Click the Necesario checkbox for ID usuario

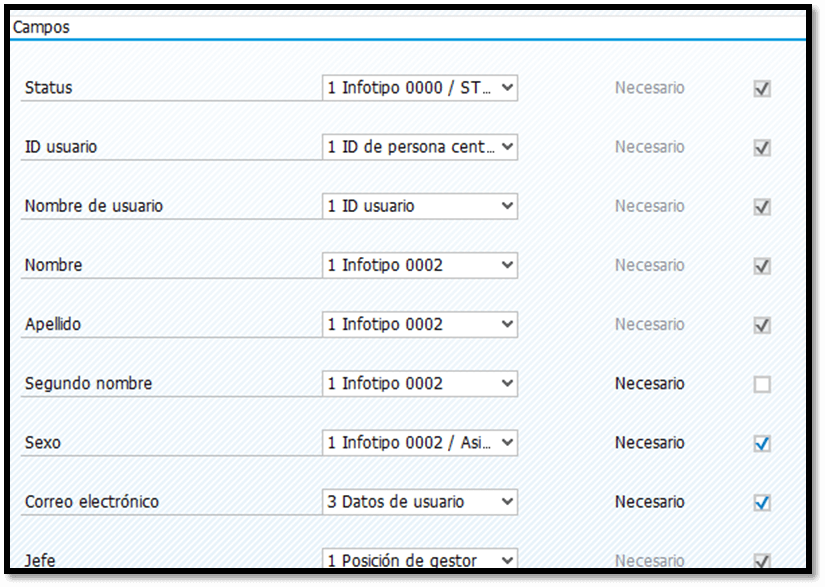pyautogui.click(x=762, y=148)
